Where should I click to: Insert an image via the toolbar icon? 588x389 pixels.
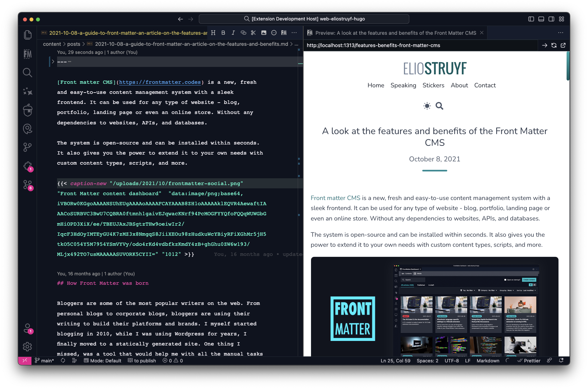[264, 32]
